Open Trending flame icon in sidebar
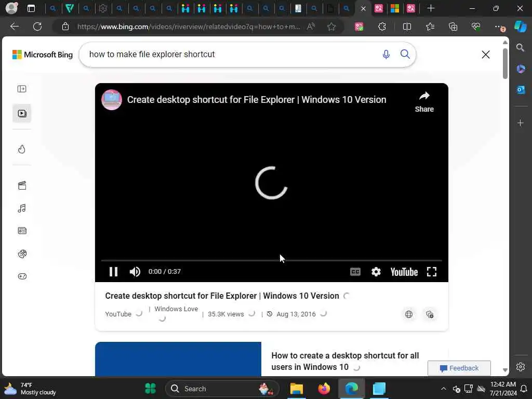Screen dimensions: 532x399 (x=22, y=149)
